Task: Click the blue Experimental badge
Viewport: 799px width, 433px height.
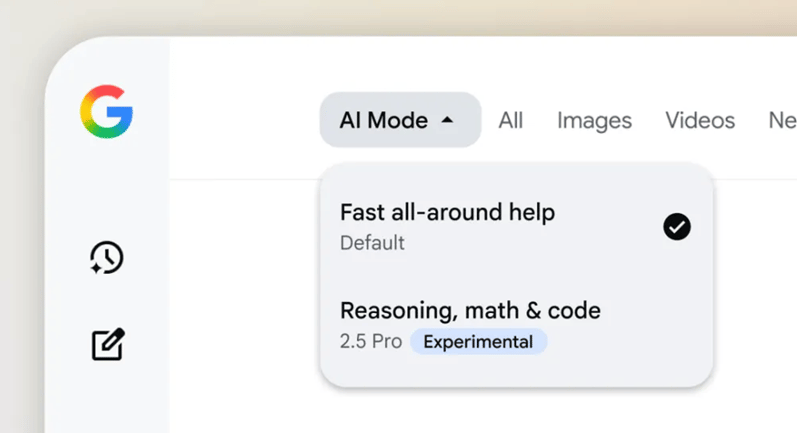Action: (478, 341)
